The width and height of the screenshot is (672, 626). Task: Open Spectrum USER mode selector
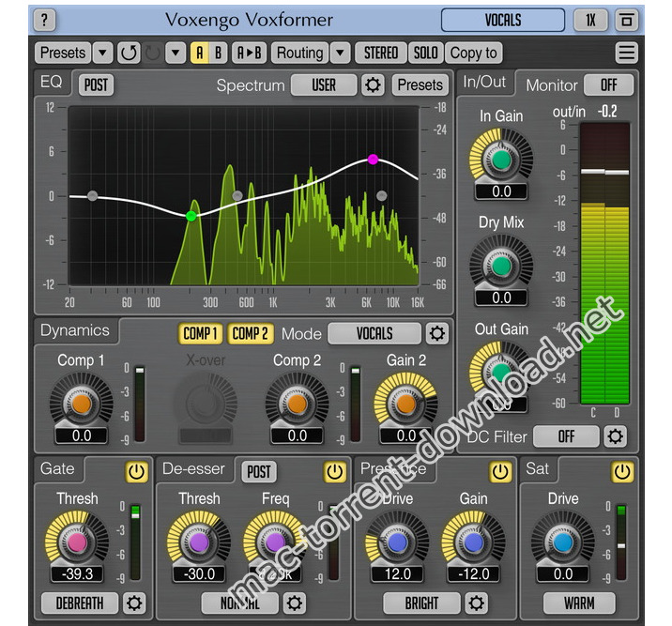coord(324,84)
